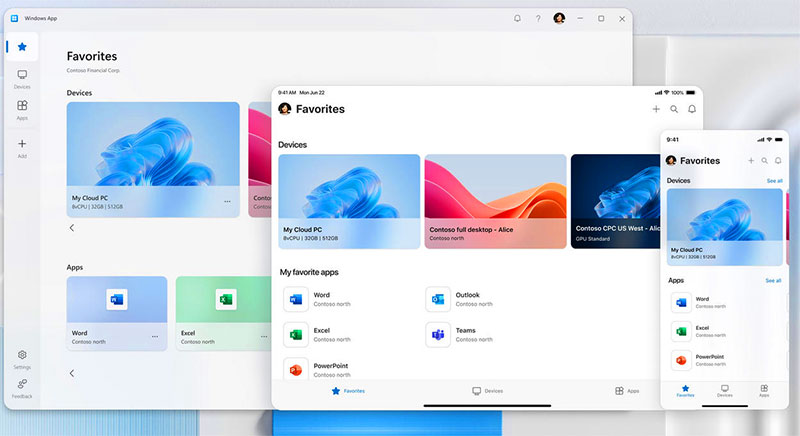Screen dimensions: 800x436
Task: Tap bell icon in phone header
Action: click(x=778, y=161)
